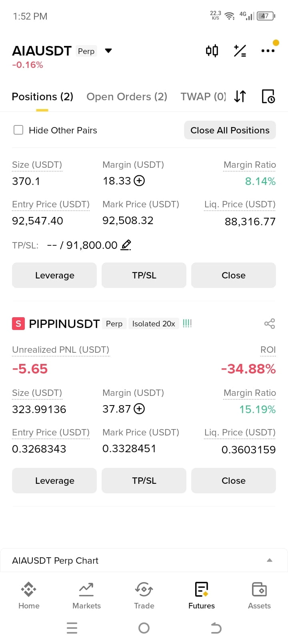Open the candlestick chart icon
This screenshot has width=288, height=644.
212,51
